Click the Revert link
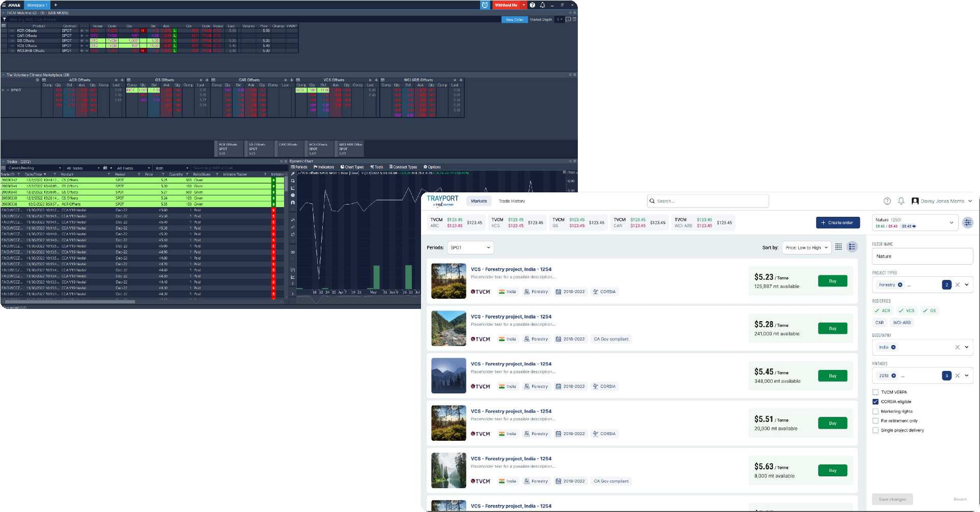 click(960, 499)
